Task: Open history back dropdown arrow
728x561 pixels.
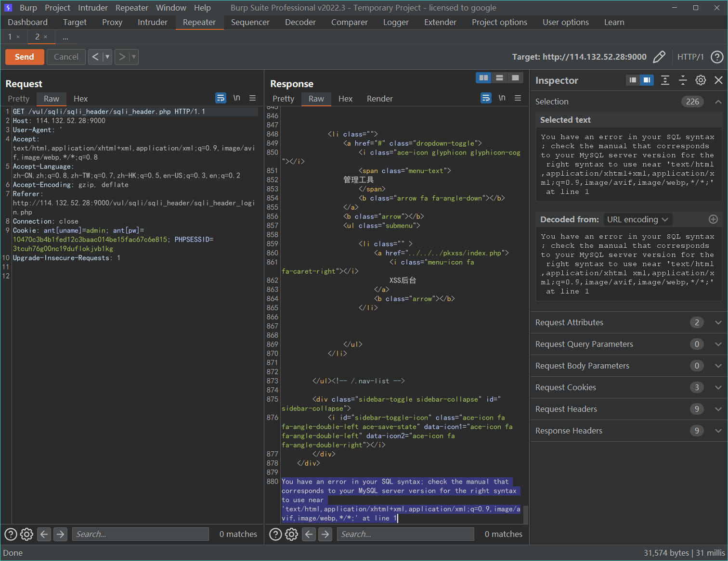Action: tap(107, 57)
